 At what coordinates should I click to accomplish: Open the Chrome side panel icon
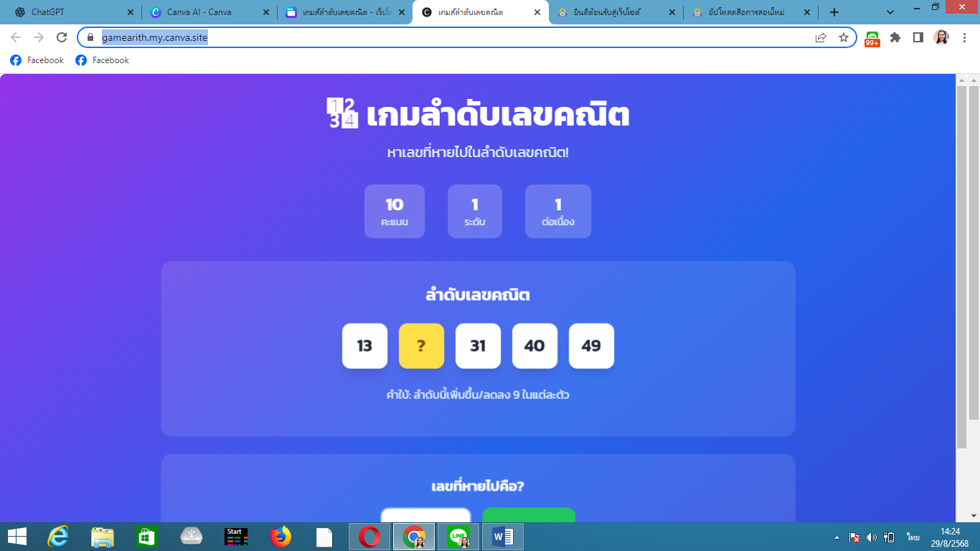pos(919,36)
